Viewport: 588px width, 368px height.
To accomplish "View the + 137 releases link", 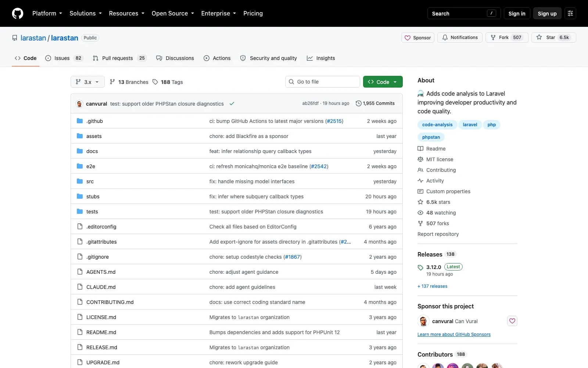I will [433, 286].
